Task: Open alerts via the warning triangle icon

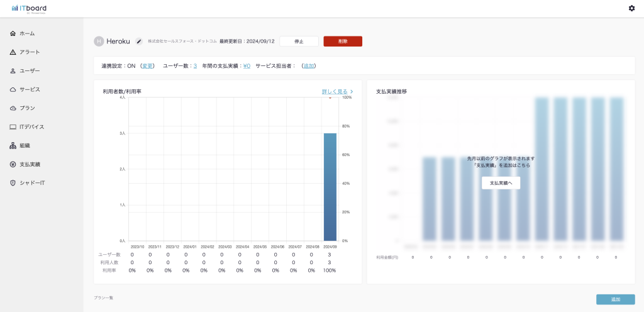Action: point(13,52)
